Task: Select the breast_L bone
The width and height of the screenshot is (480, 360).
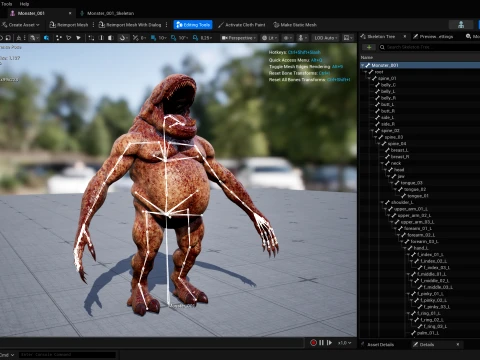Action: point(399,150)
